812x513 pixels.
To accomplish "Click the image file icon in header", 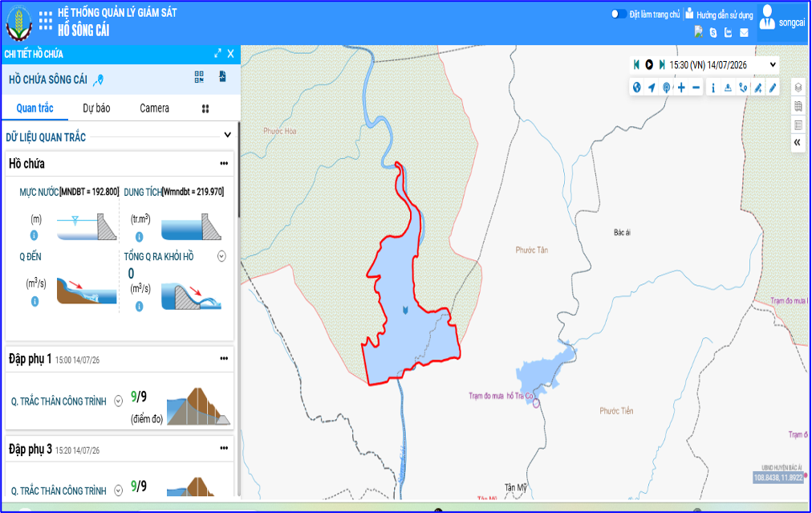I will pos(699,32).
